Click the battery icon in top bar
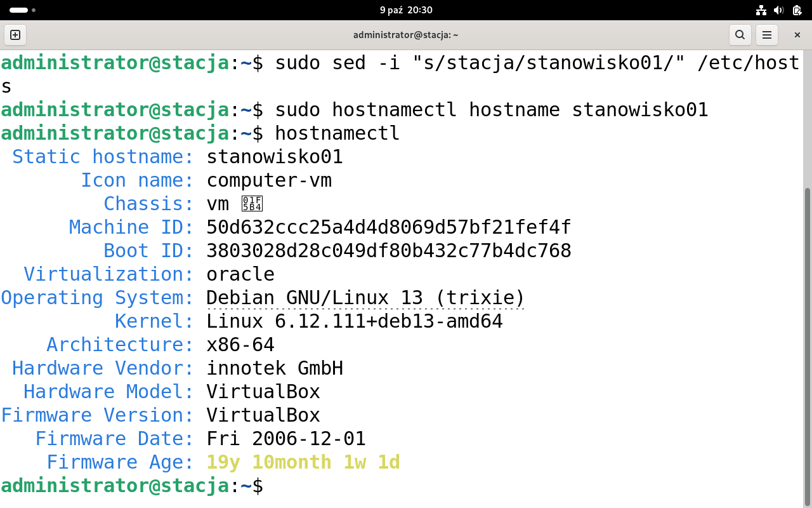Screen dimensions: 812x508 pyautogui.click(x=797, y=10)
